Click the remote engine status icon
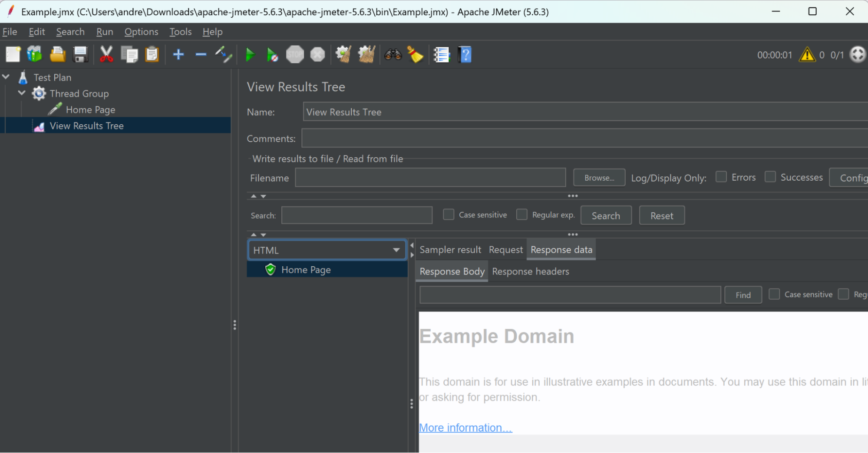 coord(858,55)
